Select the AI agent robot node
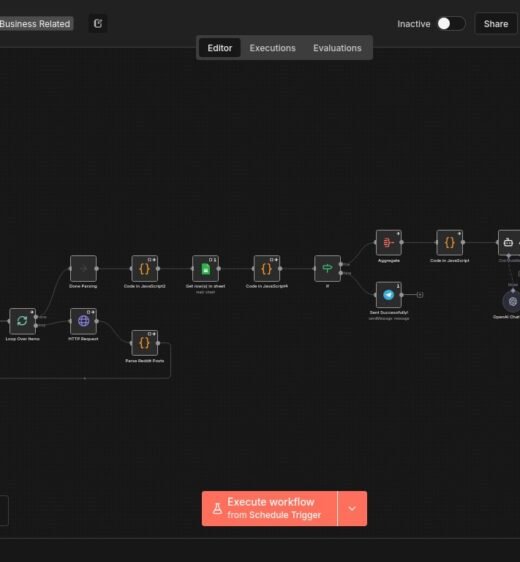This screenshot has width=520, height=562. pos(509,243)
